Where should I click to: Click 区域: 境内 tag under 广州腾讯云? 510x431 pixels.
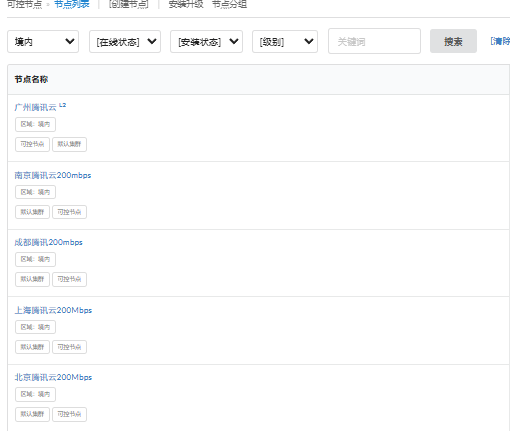click(35, 124)
